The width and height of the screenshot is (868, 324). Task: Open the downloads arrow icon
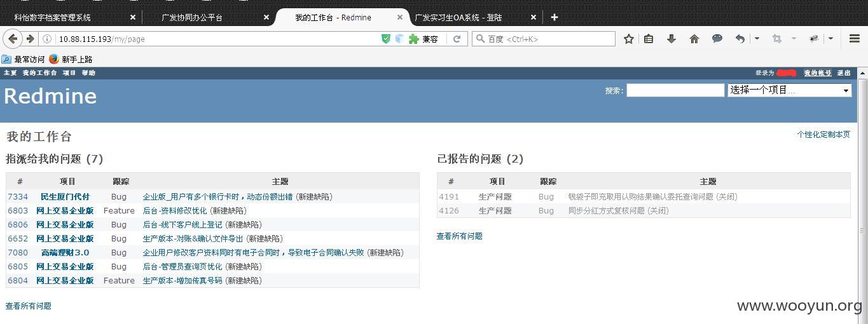(x=671, y=39)
